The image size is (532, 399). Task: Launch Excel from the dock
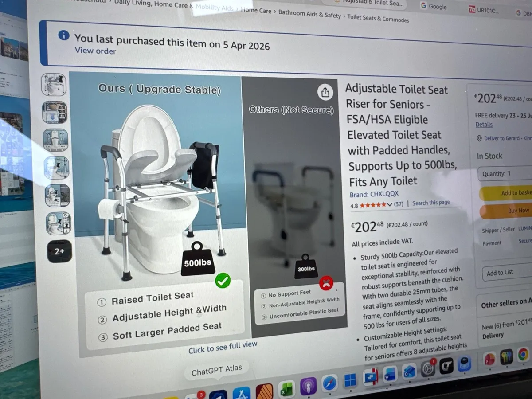click(286, 390)
